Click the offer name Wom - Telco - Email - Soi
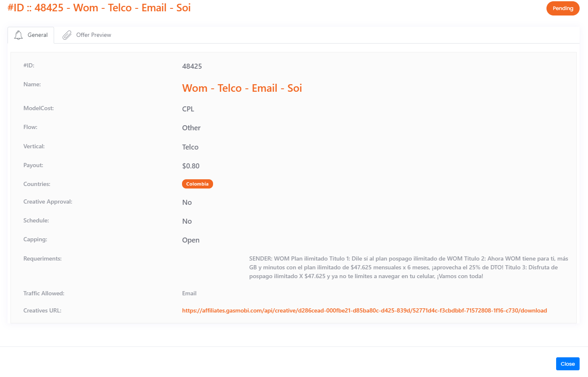This screenshot has width=588, height=377. point(242,88)
